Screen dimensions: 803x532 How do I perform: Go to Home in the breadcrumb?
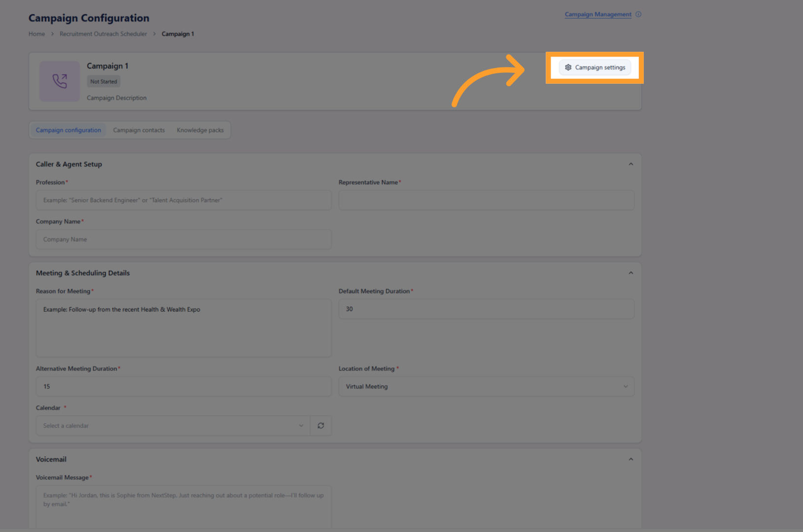pos(36,34)
